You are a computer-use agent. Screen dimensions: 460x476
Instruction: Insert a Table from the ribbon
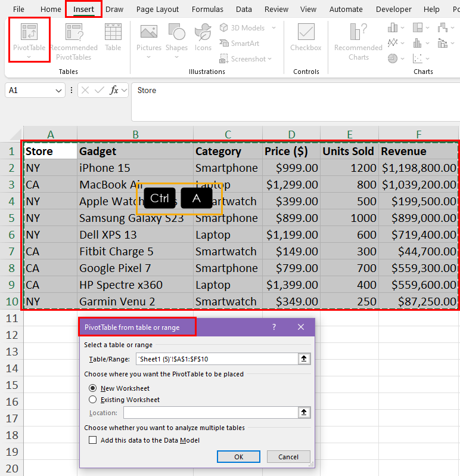pyautogui.click(x=113, y=38)
